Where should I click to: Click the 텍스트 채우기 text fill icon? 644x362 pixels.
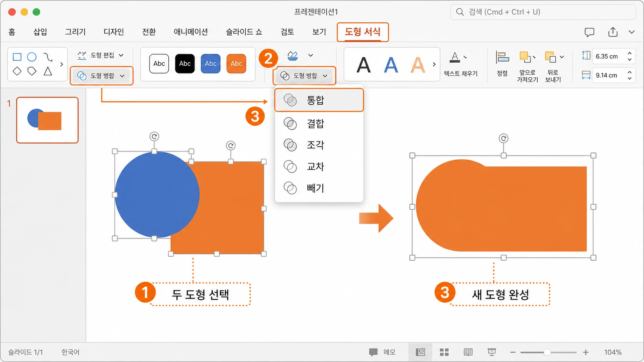pyautogui.click(x=455, y=57)
